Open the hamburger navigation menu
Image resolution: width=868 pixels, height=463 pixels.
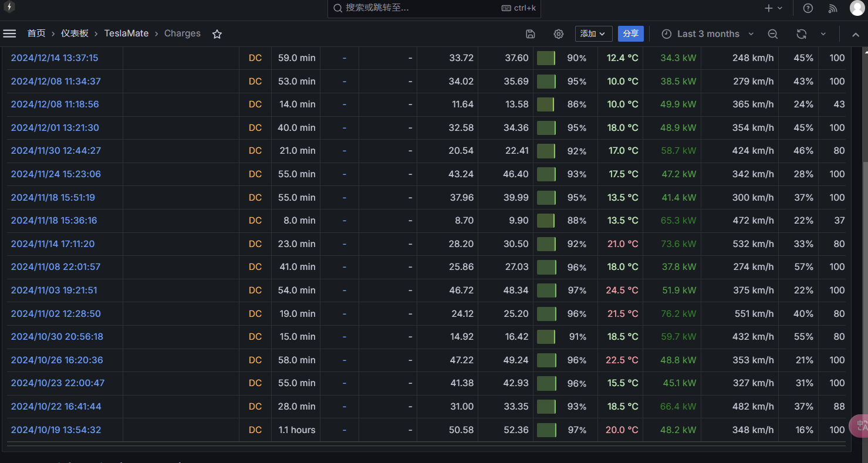(9, 33)
